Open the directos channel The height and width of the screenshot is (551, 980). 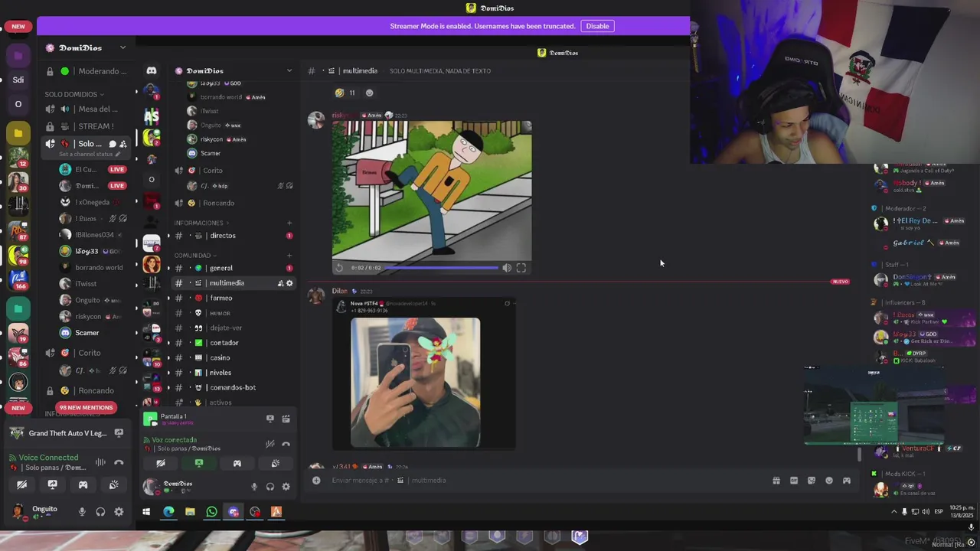234,236
